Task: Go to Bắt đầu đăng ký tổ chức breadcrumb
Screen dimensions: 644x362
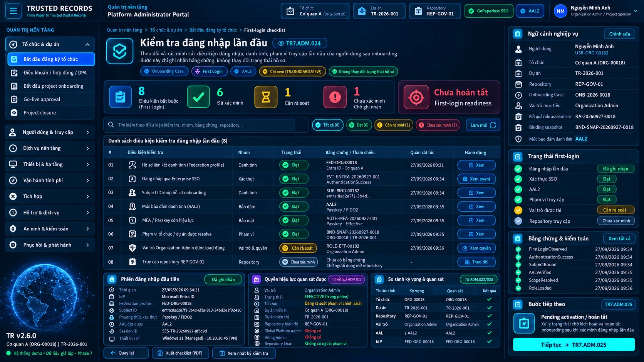Action: [x=213, y=30]
